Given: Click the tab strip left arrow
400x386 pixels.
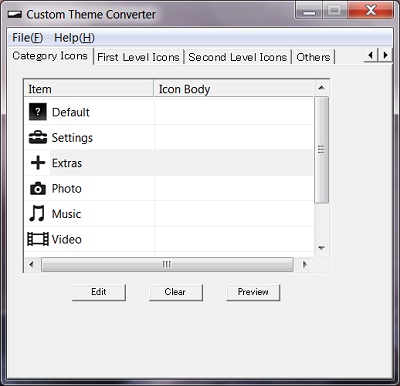Looking at the screenshot, I should 370,55.
